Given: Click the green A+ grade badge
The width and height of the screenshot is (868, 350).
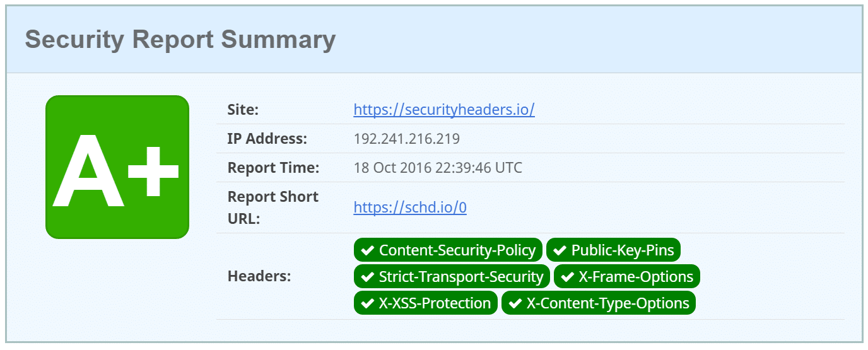Looking at the screenshot, I should click(117, 167).
